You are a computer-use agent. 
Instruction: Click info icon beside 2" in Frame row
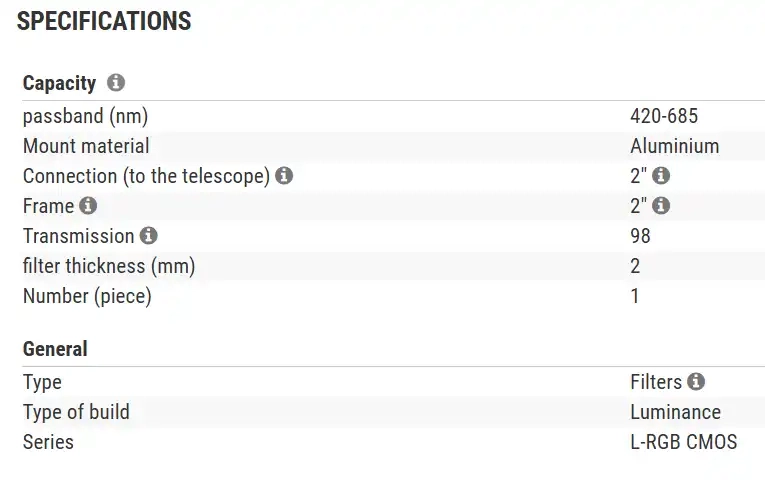coord(661,206)
